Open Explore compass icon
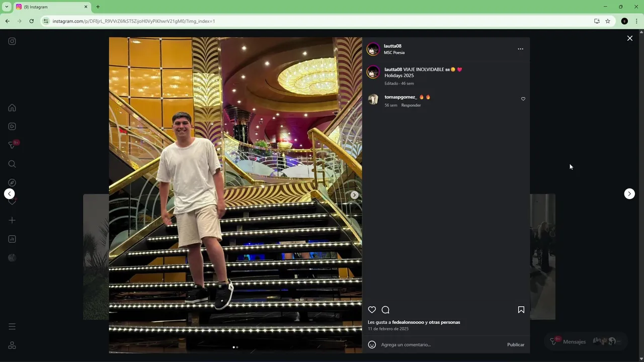Viewport: 644px width, 362px height. click(12, 183)
